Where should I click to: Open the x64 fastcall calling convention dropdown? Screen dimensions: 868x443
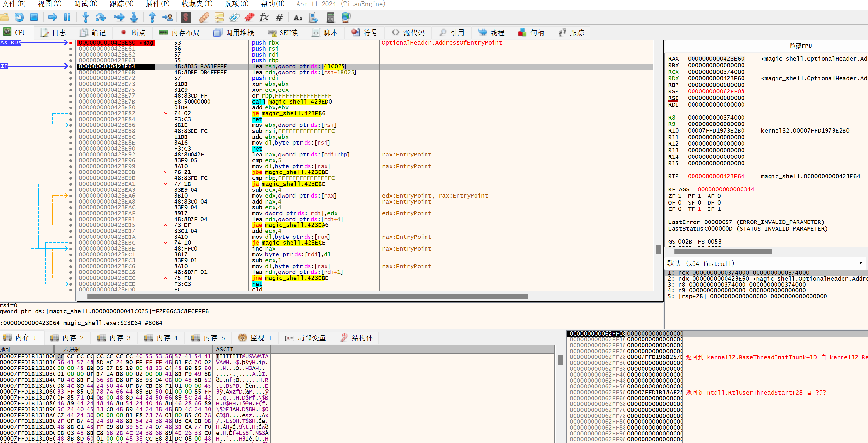click(x=860, y=263)
